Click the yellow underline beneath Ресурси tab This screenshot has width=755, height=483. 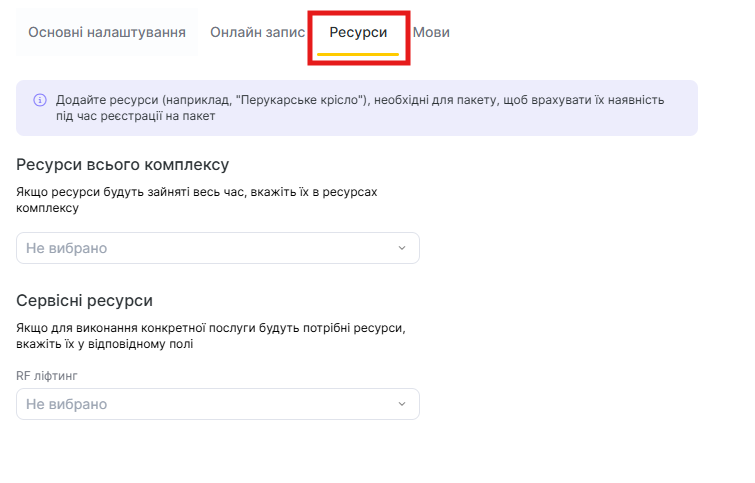[358, 53]
